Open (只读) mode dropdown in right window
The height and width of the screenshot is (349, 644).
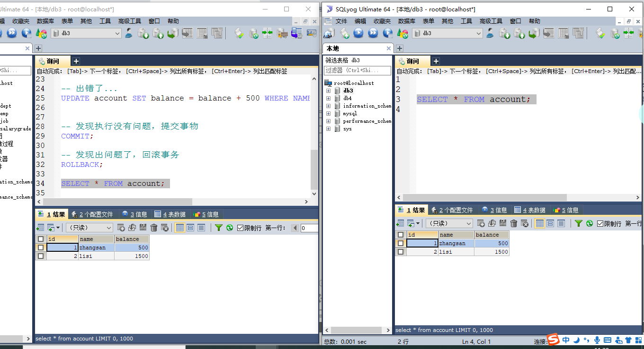click(x=469, y=223)
